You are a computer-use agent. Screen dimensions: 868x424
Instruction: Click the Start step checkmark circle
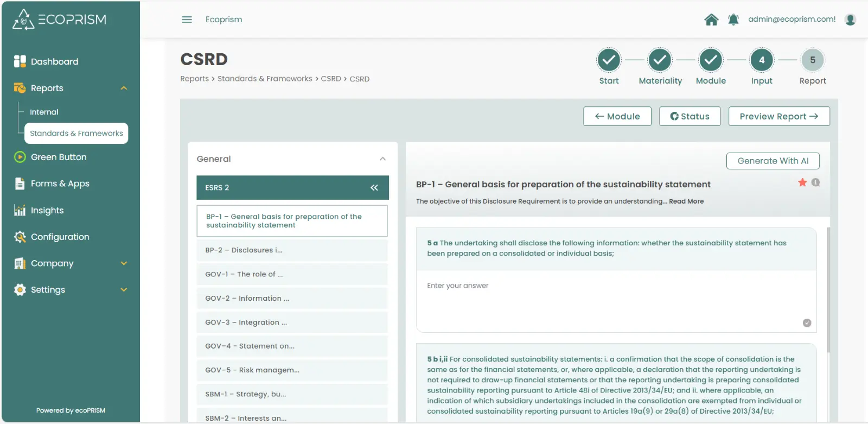(609, 60)
